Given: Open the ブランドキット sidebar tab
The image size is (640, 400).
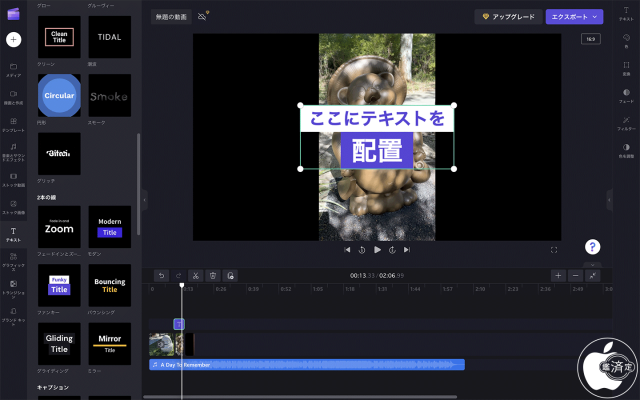Looking at the screenshot, I should (13, 316).
